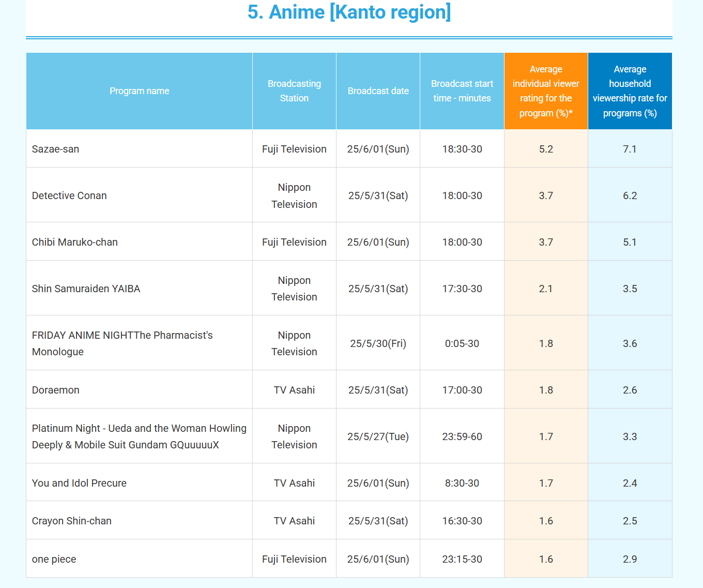Image resolution: width=703 pixels, height=588 pixels.
Task: Click the 'Average household viewership rate' header
Action: tap(630, 91)
